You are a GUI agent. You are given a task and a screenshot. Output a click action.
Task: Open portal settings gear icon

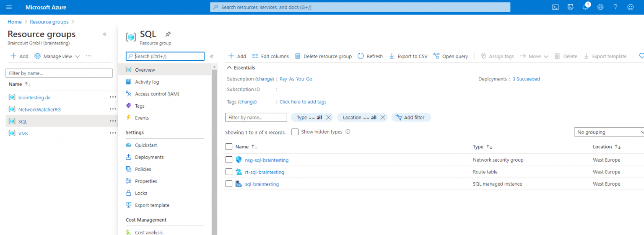coord(600,7)
